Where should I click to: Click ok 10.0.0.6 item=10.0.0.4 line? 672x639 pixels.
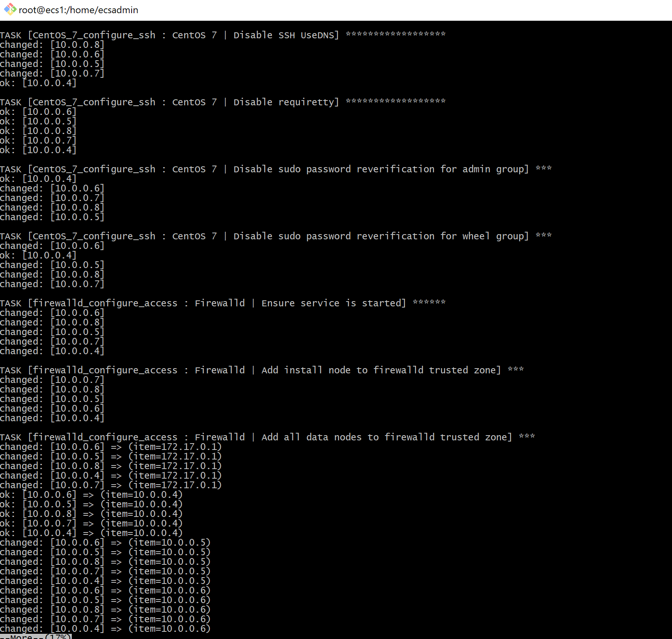(x=91, y=495)
